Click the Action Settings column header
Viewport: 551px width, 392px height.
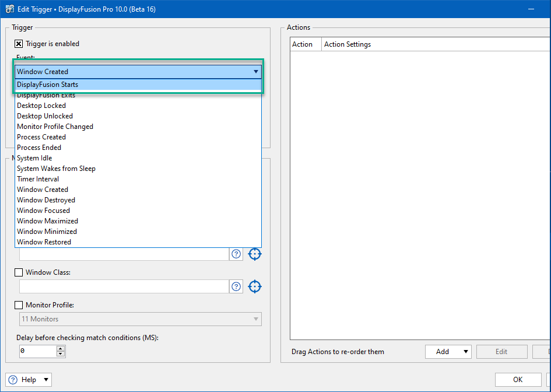point(436,44)
